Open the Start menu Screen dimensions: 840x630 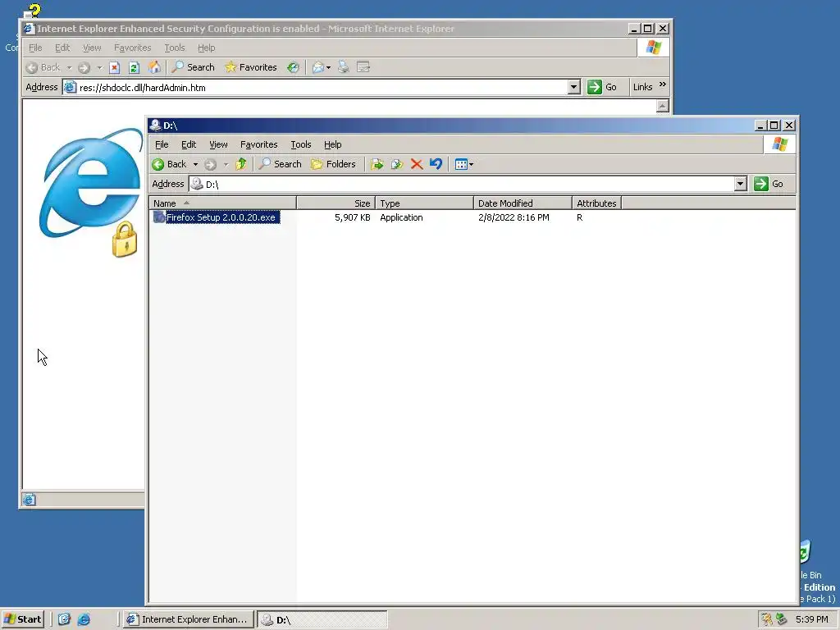[x=22, y=619]
